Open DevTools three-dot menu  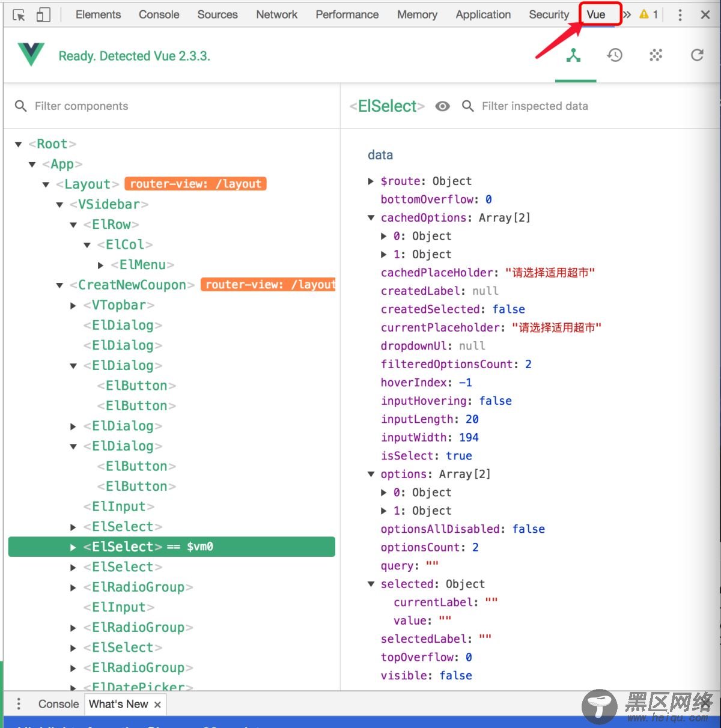coord(680,15)
